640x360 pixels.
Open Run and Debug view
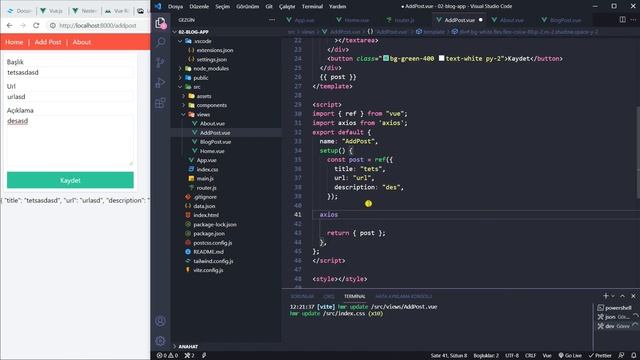[x=160, y=82]
